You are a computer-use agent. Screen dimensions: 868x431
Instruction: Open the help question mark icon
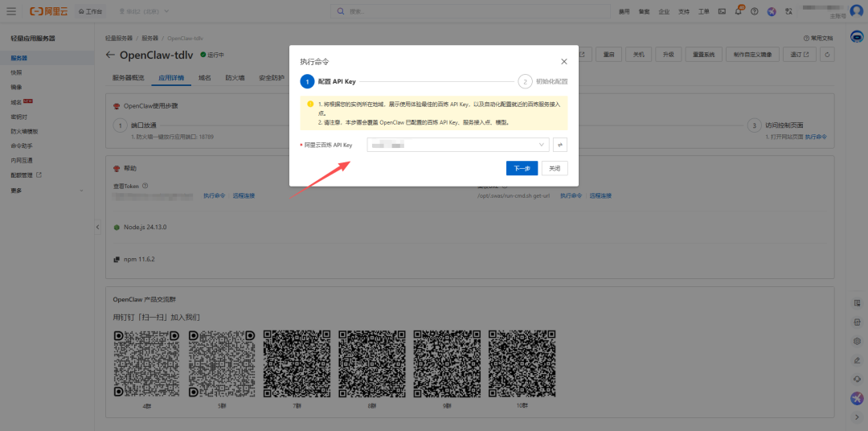[x=754, y=11]
